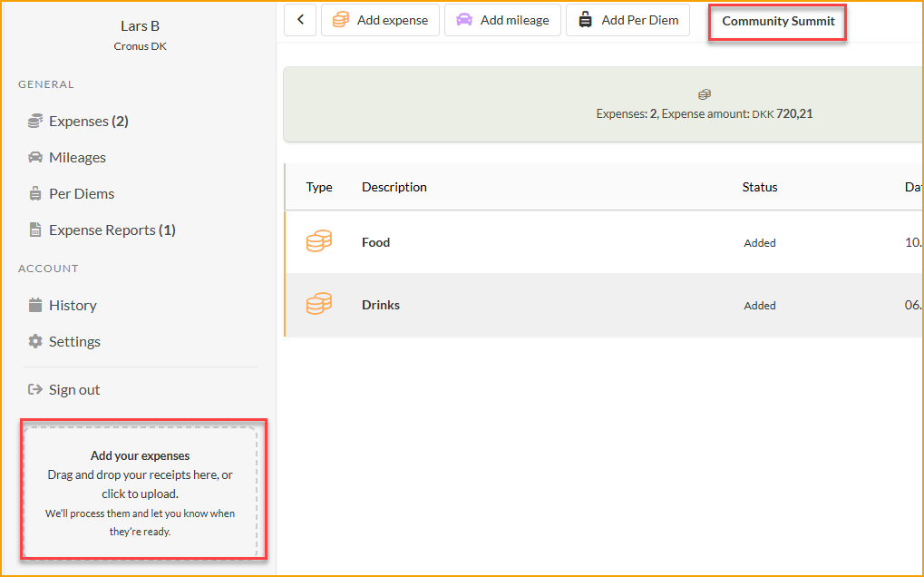Open Settings from the sidebar
Image resolution: width=924 pixels, height=577 pixels.
pos(74,341)
